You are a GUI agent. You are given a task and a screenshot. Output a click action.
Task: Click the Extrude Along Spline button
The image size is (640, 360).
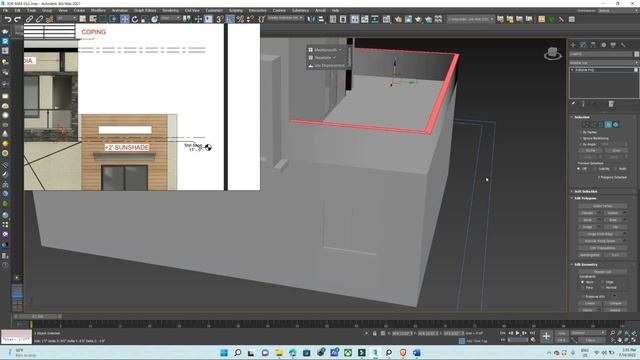(x=600, y=241)
